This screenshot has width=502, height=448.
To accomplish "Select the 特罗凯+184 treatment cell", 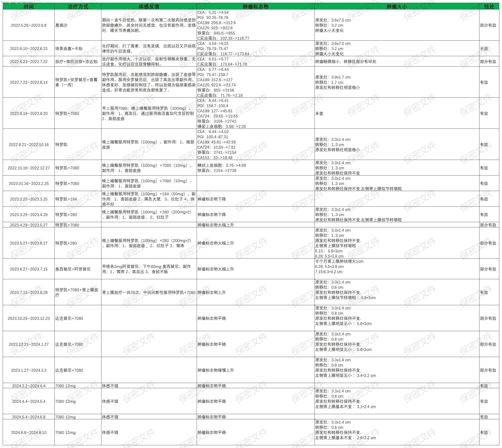I will click(x=78, y=199).
